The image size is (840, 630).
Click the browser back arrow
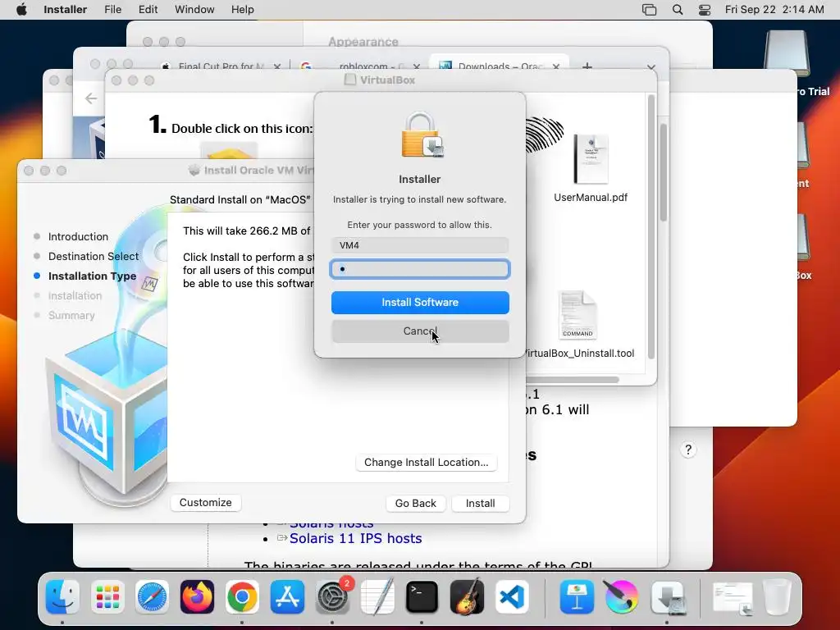[x=91, y=98]
